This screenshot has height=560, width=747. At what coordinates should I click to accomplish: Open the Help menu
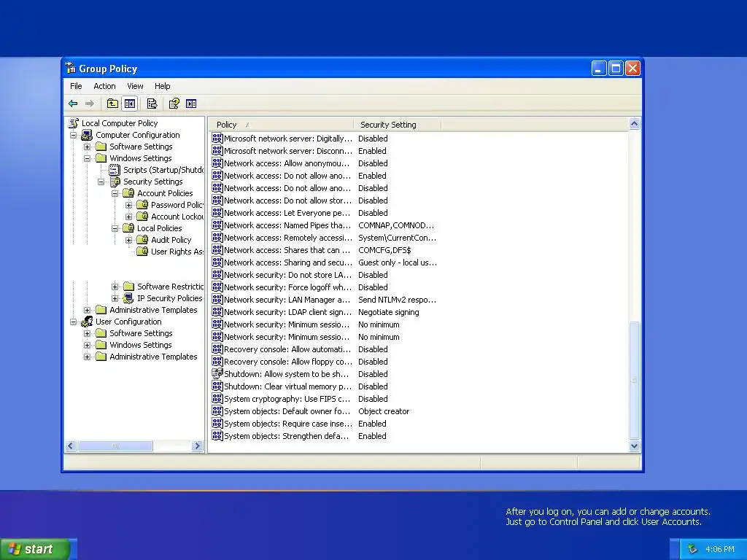pyautogui.click(x=162, y=86)
